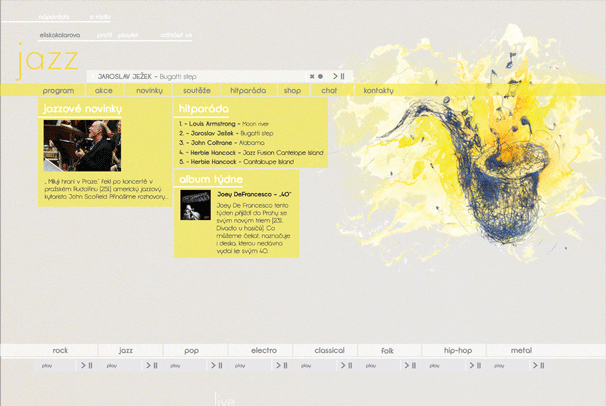Switch to the folk genre tab

point(388,351)
